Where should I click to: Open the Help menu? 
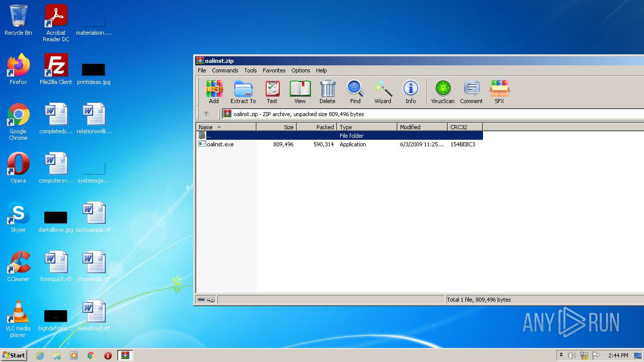click(x=321, y=70)
